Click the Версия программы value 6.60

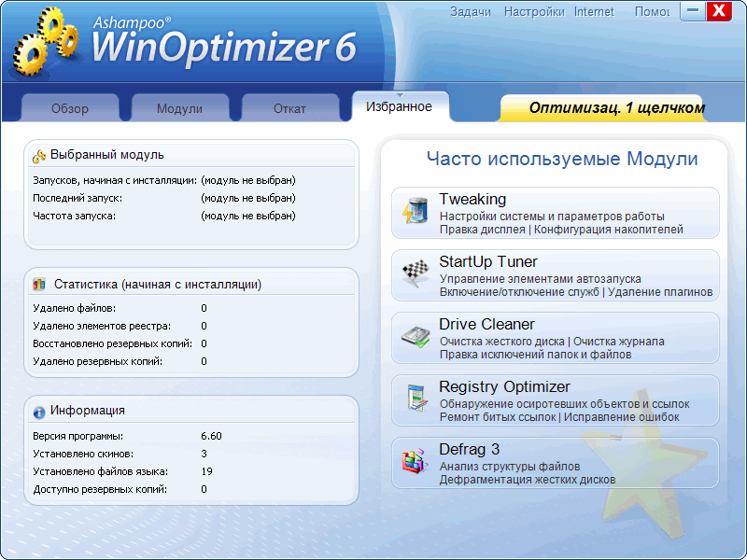(x=211, y=436)
